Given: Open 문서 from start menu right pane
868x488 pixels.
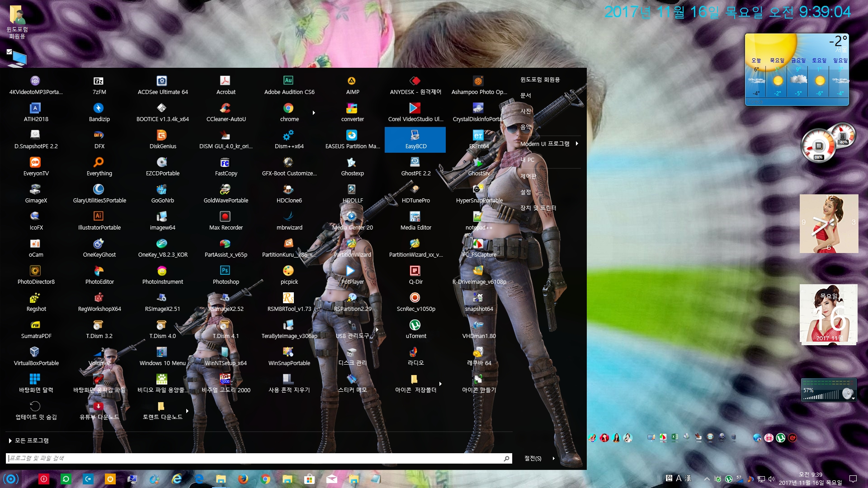Looking at the screenshot, I should (526, 95).
